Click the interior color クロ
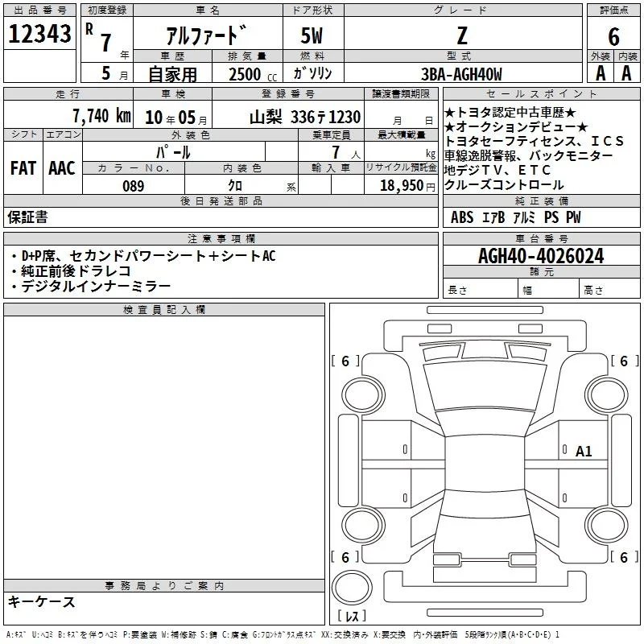The image size is (644, 644). pos(235,186)
